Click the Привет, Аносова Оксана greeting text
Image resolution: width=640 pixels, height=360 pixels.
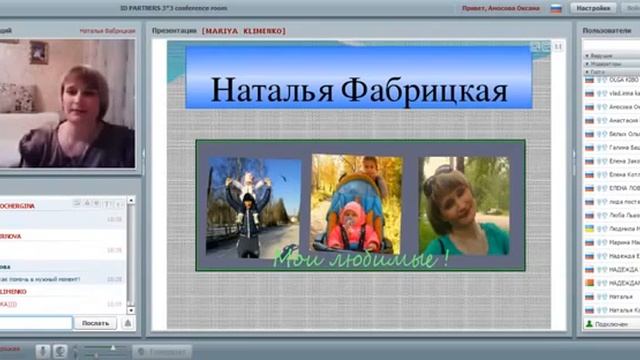(501, 8)
